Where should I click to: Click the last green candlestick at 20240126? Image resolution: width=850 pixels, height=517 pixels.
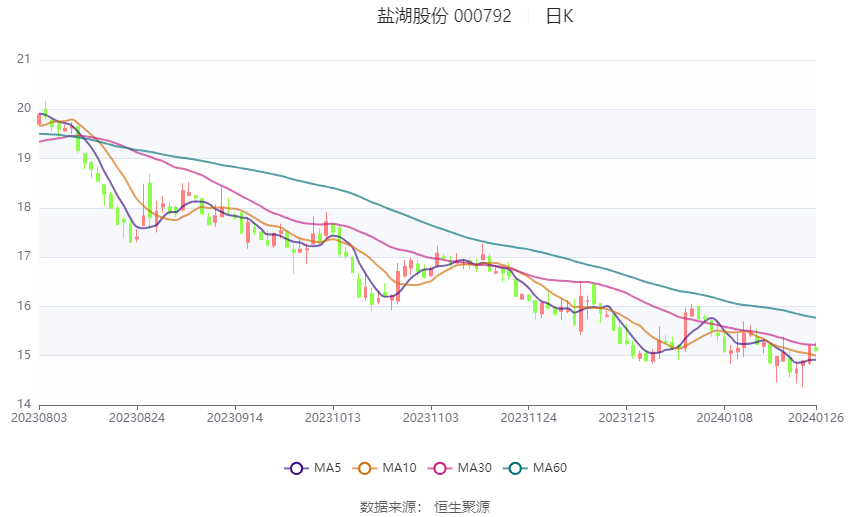tap(815, 348)
